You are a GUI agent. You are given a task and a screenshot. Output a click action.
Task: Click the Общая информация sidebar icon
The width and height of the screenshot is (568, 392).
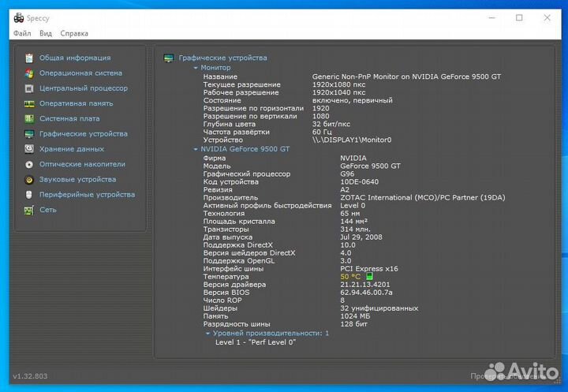(29, 58)
